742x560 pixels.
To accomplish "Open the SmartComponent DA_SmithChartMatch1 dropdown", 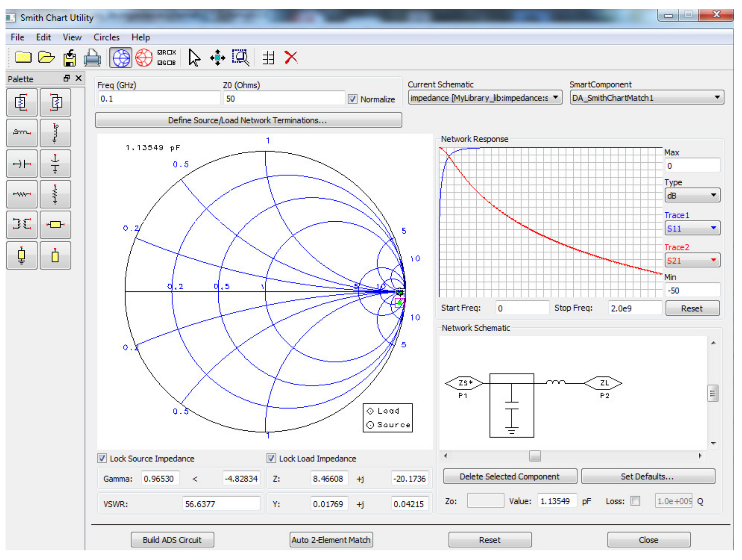I will [646, 98].
